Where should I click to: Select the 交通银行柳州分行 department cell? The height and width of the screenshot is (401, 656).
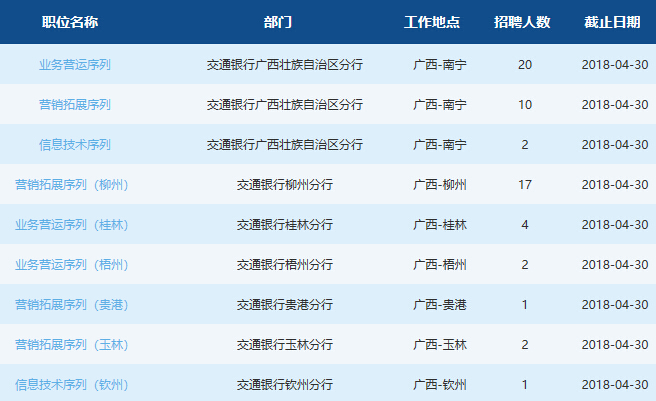[x=284, y=185]
